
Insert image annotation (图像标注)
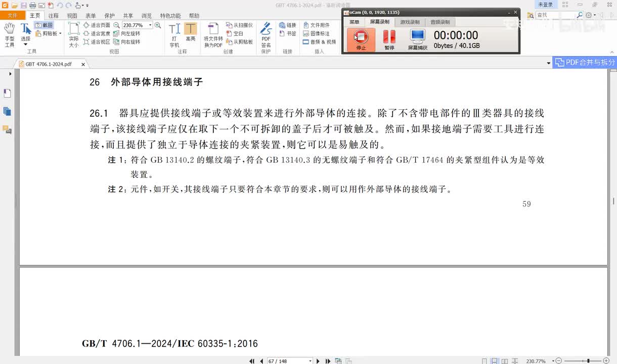317,33
